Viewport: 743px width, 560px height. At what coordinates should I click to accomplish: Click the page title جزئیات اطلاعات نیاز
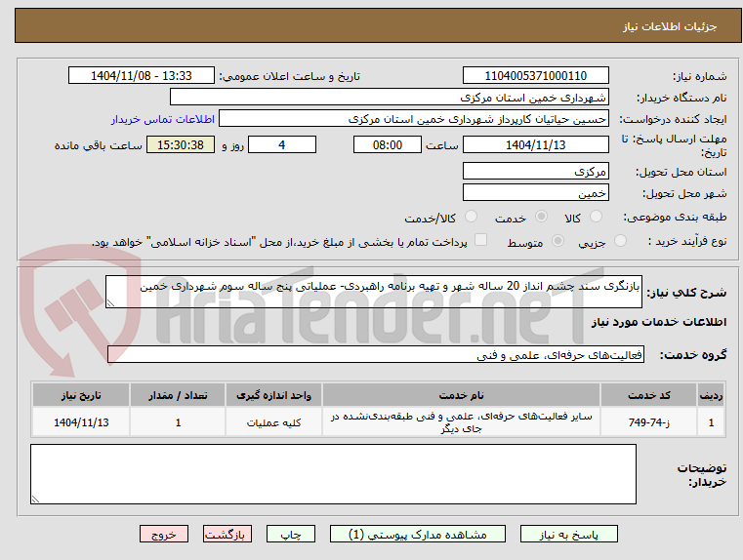[670, 26]
